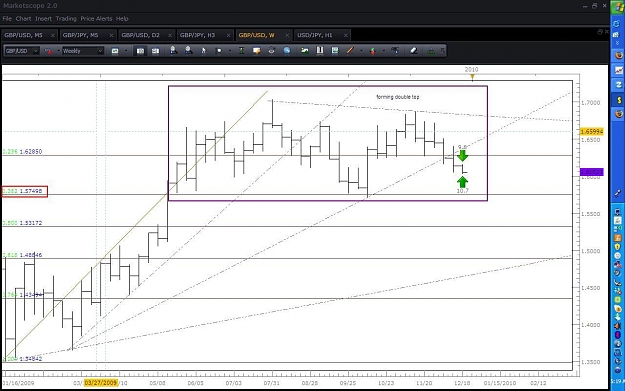625x391 pixels.
Task: Select the orange line drawing tool
Action: point(350,51)
